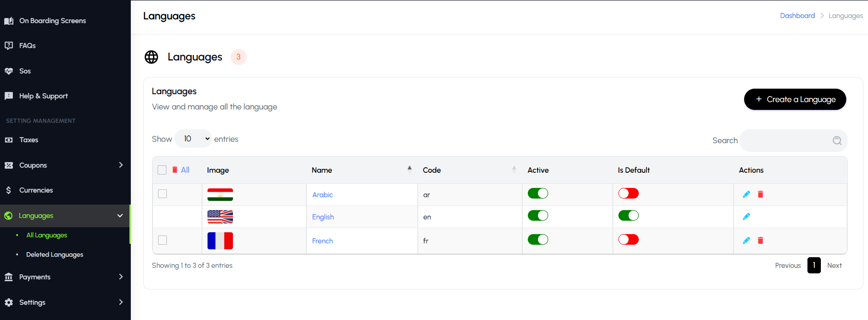Click the edit pencil icon for English
Screen dimensions: 868x320
[x=746, y=217]
